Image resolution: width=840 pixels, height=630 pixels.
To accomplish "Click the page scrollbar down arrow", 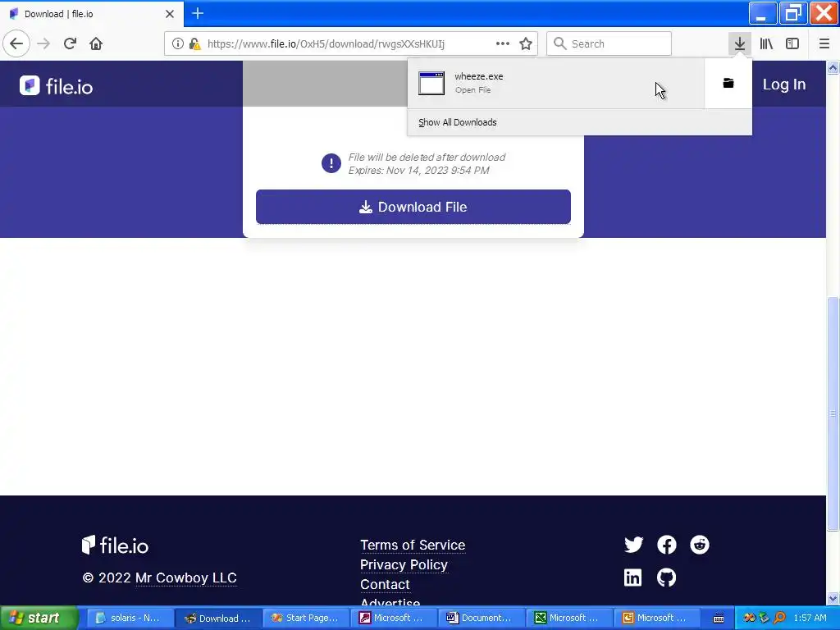I will (833, 598).
